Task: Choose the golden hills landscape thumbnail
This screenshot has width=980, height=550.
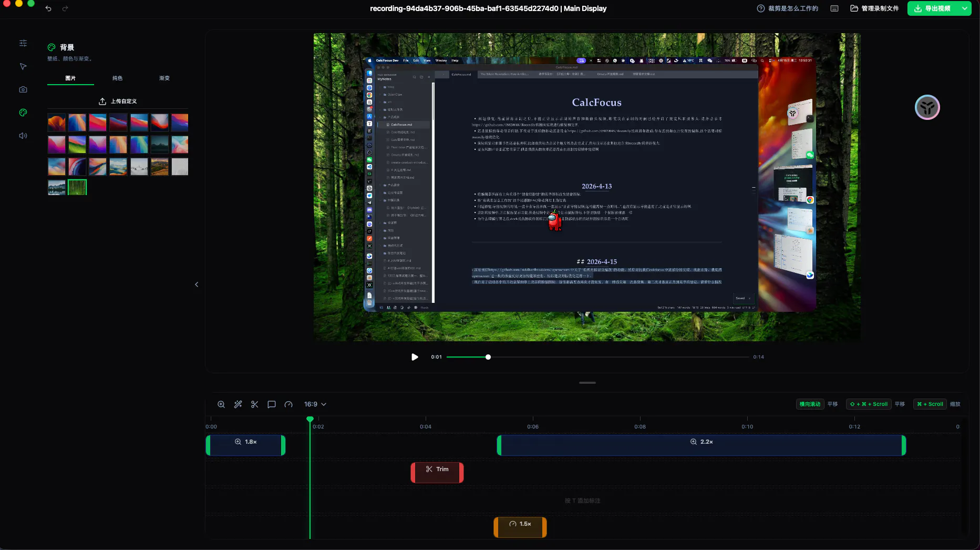Action: tap(159, 167)
